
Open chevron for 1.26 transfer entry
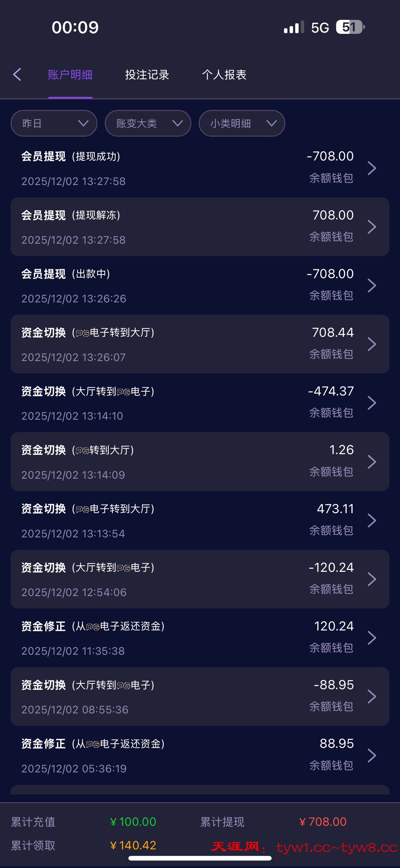[x=372, y=462]
